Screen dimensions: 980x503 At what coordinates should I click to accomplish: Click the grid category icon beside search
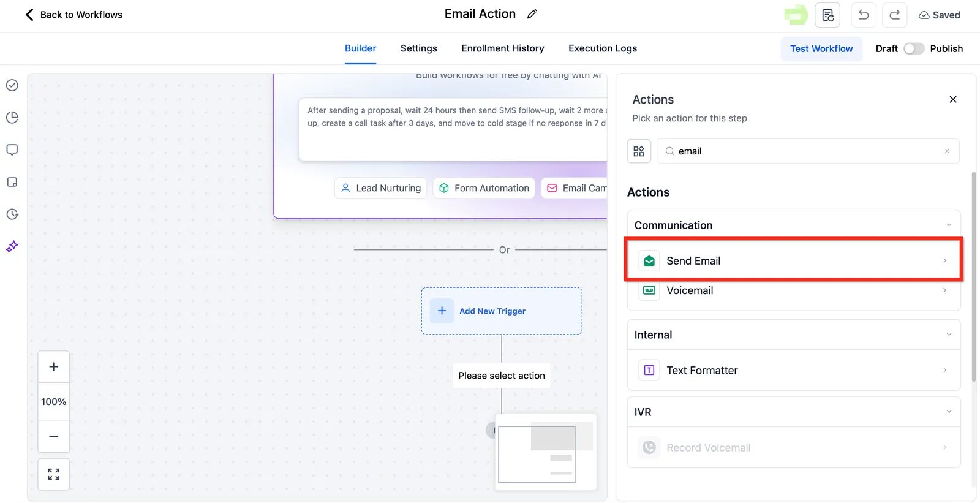click(x=639, y=151)
